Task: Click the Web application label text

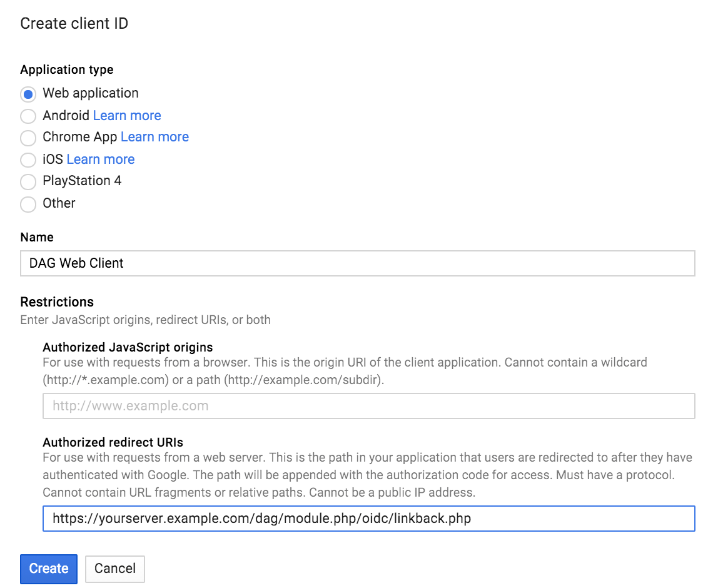Action: point(89,93)
